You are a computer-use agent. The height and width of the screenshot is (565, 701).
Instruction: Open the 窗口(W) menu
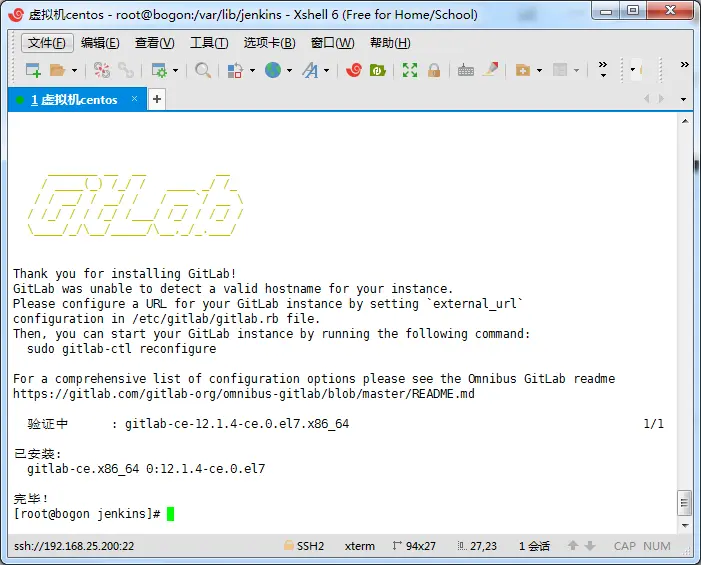(x=333, y=43)
